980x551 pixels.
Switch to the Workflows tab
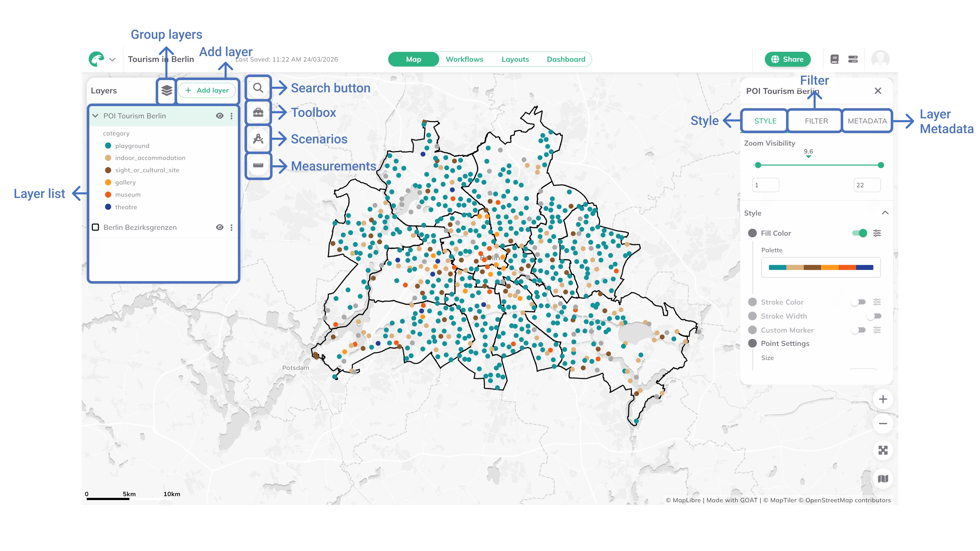point(464,59)
